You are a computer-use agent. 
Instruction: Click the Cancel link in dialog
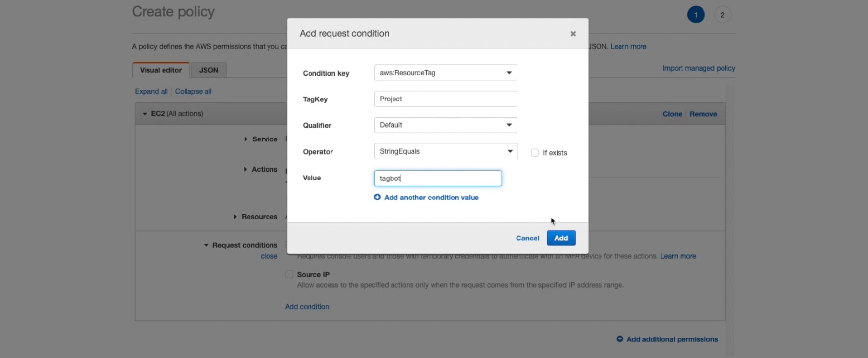point(527,238)
